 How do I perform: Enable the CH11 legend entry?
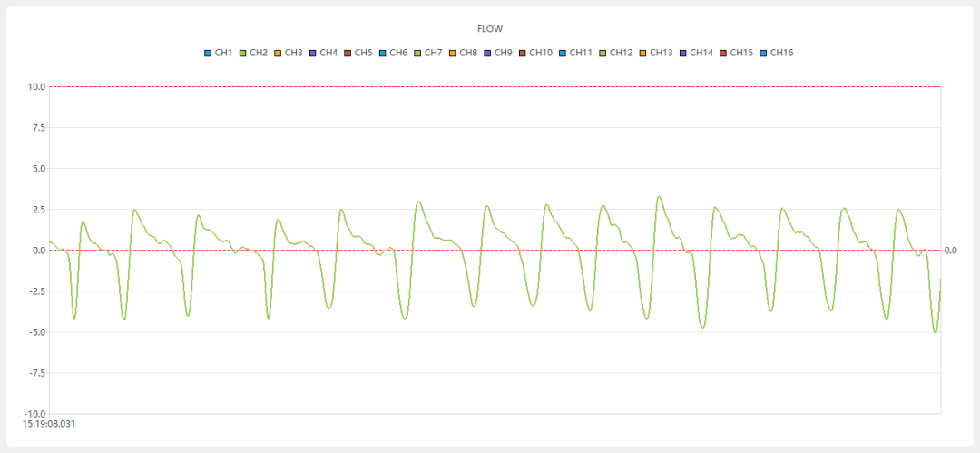[576, 53]
